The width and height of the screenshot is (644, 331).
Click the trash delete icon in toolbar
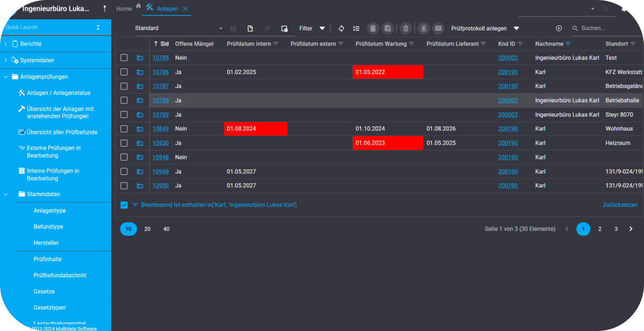pos(406,28)
